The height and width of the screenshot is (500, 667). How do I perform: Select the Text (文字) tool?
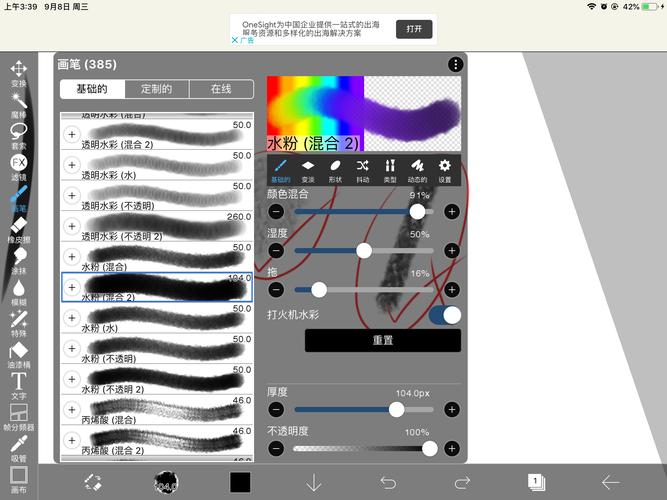pos(18,382)
